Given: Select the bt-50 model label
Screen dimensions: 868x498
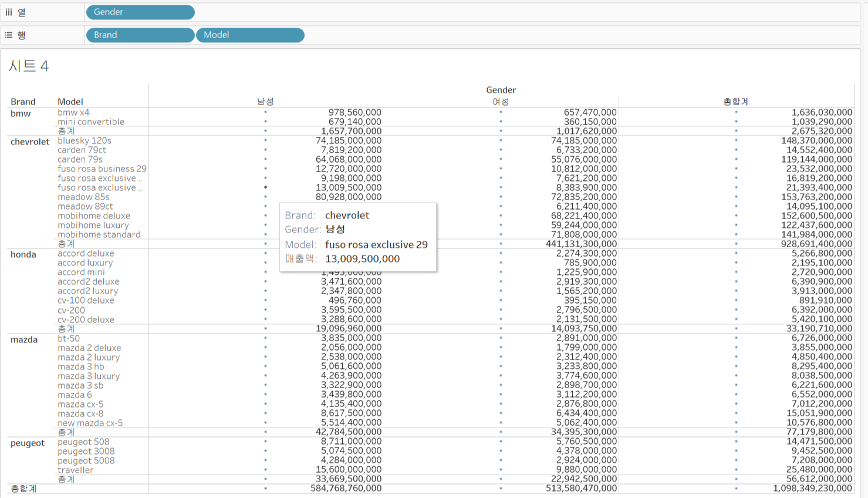Looking at the screenshot, I should [x=69, y=338].
